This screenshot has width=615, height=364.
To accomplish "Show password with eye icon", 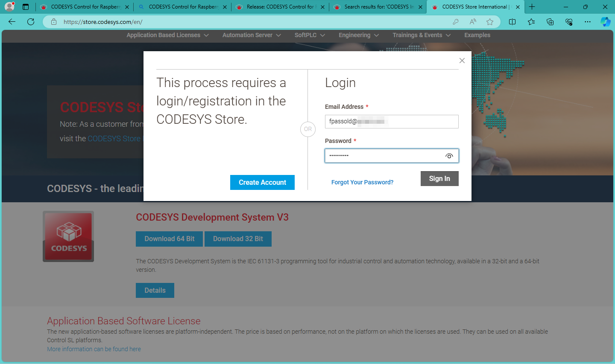I will point(449,156).
